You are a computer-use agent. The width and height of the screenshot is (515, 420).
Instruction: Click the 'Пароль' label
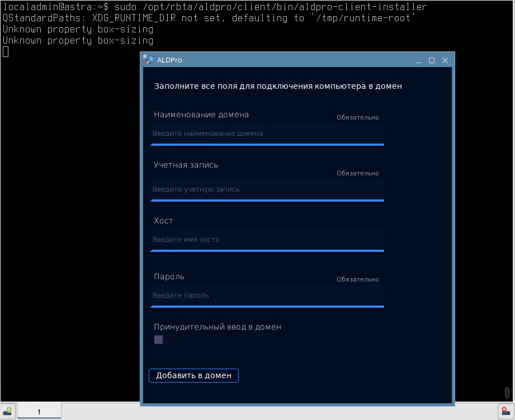(169, 276)
